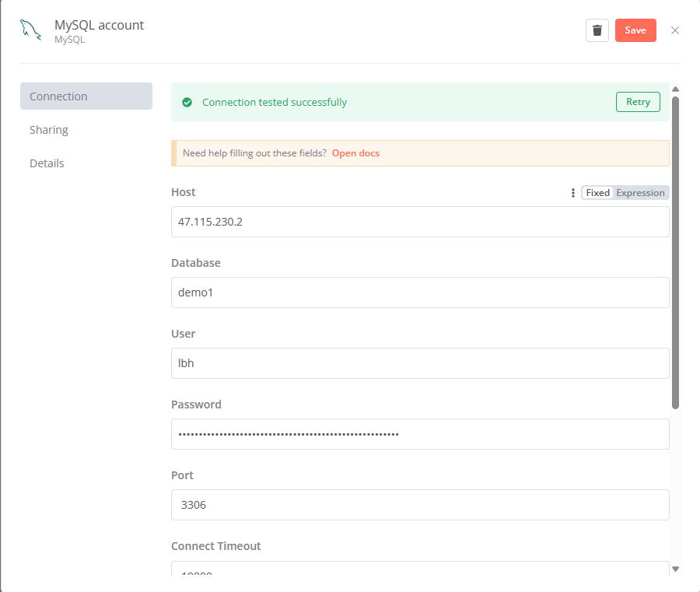
Task: Click the Password field label
Action: pos(197,405)
